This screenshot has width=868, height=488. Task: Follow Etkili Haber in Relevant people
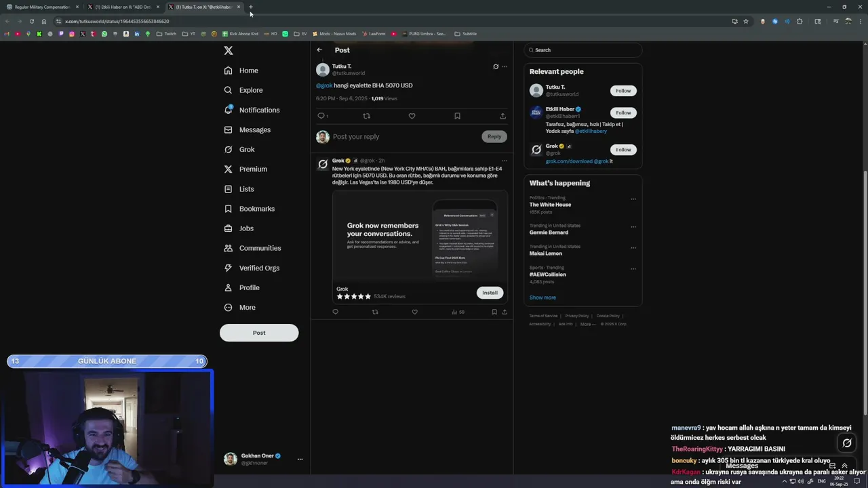pos(623,113)
